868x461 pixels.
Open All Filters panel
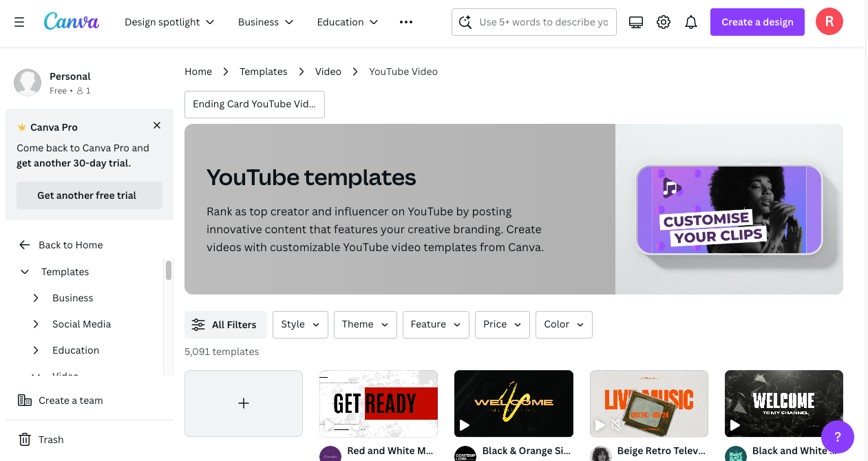click(226, 325)
